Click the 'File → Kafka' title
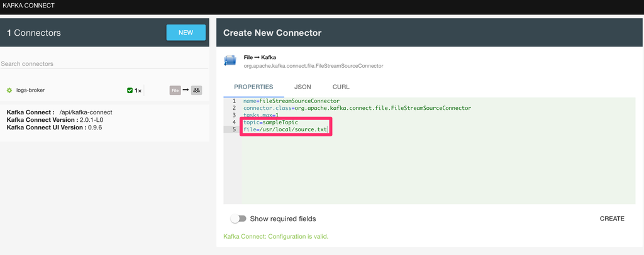This screenshot has height=255, width=644. pyautogui.click(x=260, y=57)
